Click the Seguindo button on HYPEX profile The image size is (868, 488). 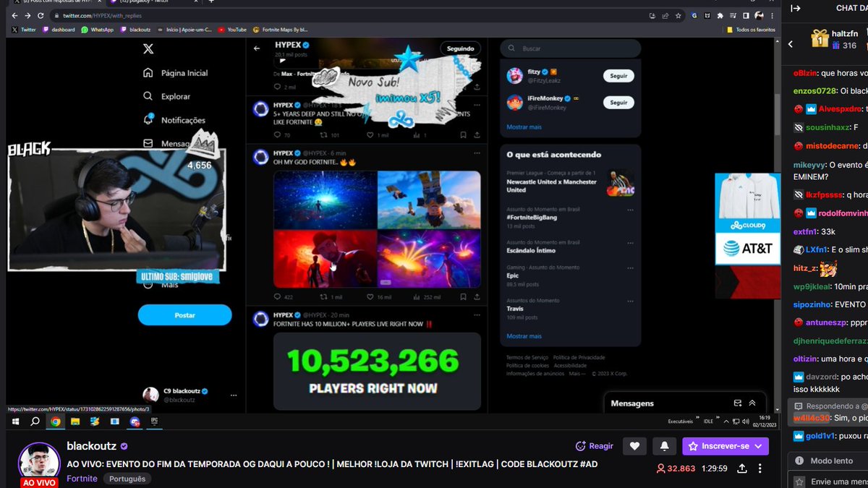pyautogui.click(x=460, y=48)
